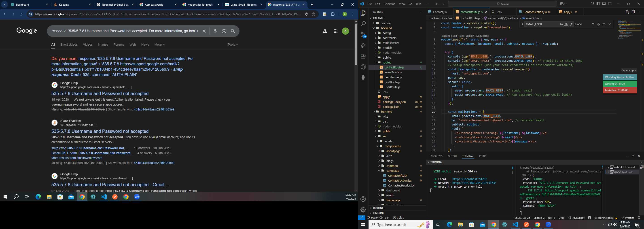Switch to PROBLEMS panel tab
The width and height of the screenshot is (644, 229).
[436, 156]
